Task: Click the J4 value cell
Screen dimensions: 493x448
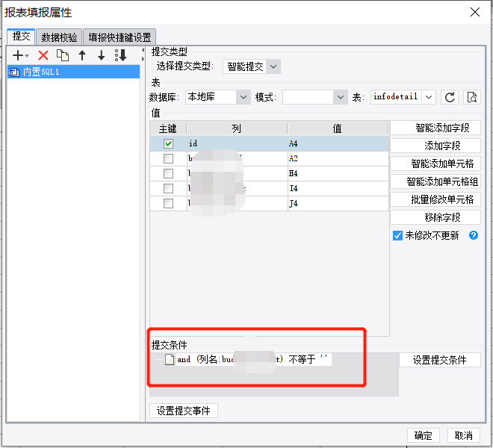Action: (x=338, y=203)
